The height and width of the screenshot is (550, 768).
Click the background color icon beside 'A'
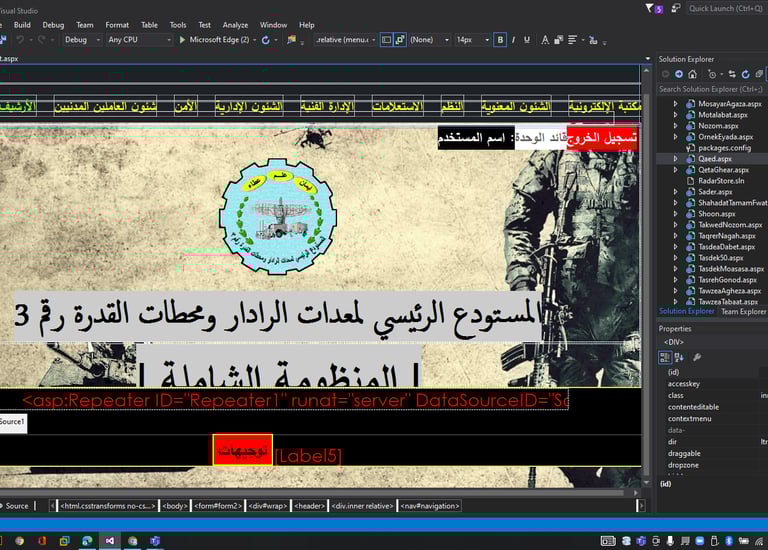pos(558,40)
